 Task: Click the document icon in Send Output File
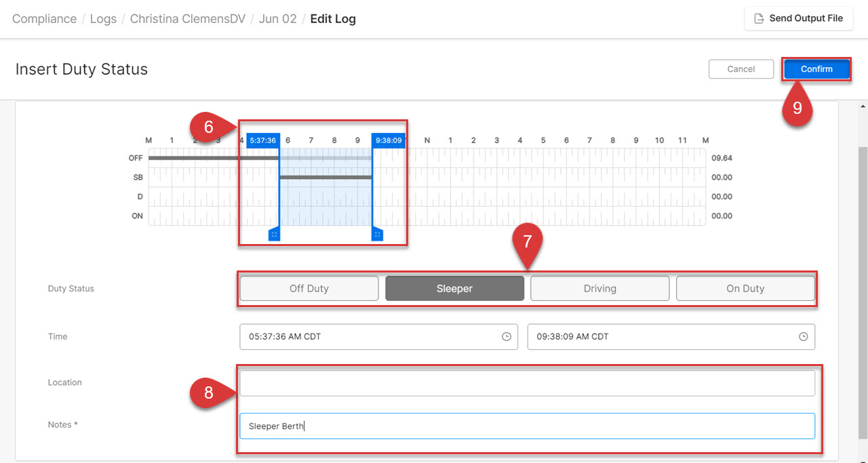759,18
